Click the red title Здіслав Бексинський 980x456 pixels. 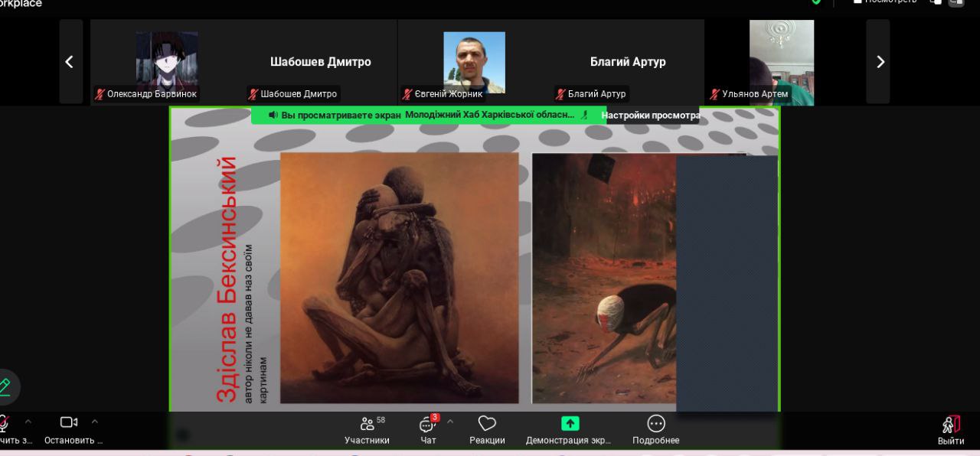point(227,279)
